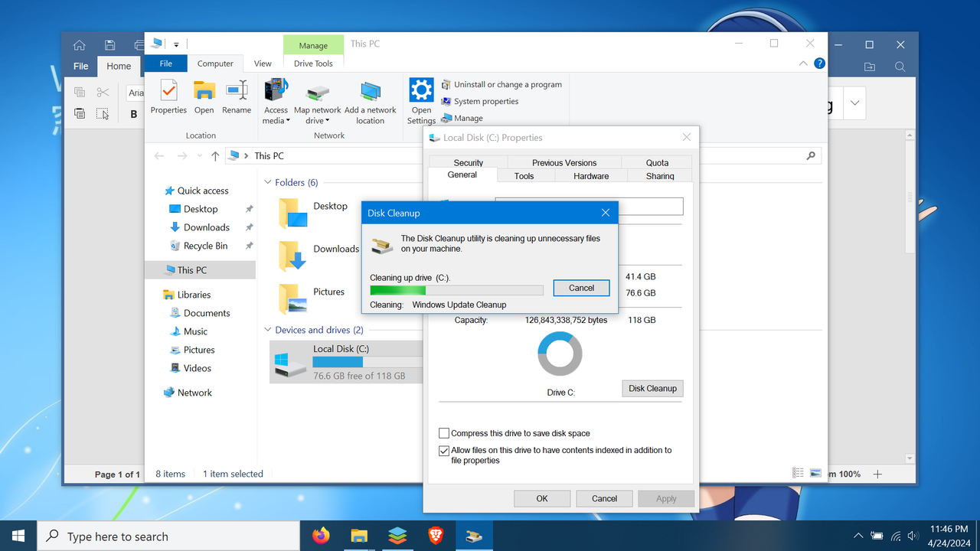Image resolution: width=980 pixels, height=551 pixels.
Task: Click the cut scissors icon in editor
Action: 103,93
